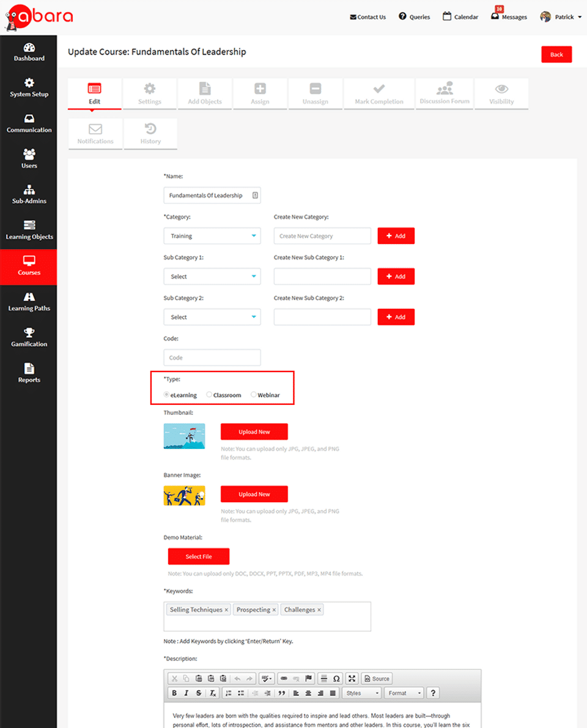Open System Setup in the sidebar
This screenshot has height=728, width=587.
(29, 87)
